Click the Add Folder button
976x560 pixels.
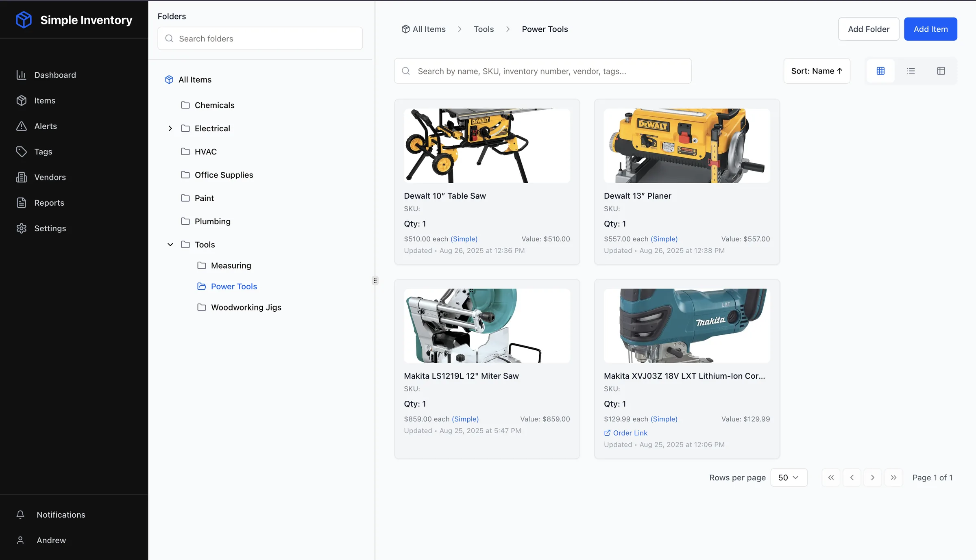coord(869,29)
